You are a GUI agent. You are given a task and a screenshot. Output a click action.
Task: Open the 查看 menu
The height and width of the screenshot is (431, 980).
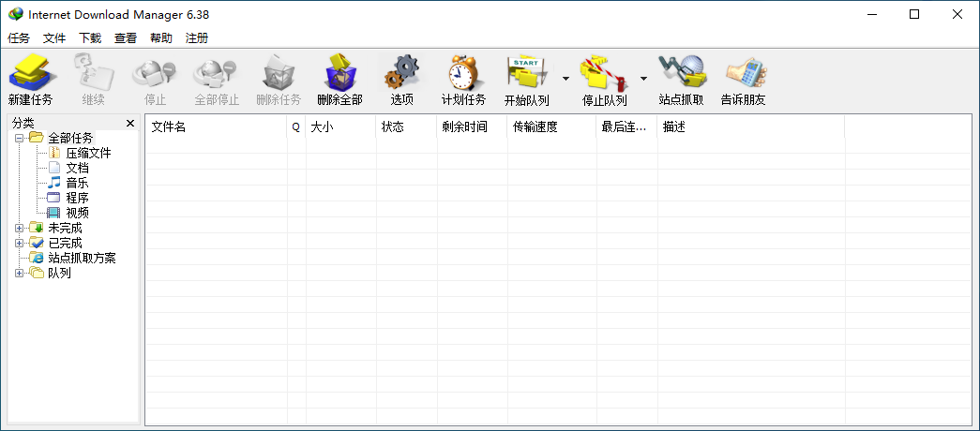coord(126,38)
